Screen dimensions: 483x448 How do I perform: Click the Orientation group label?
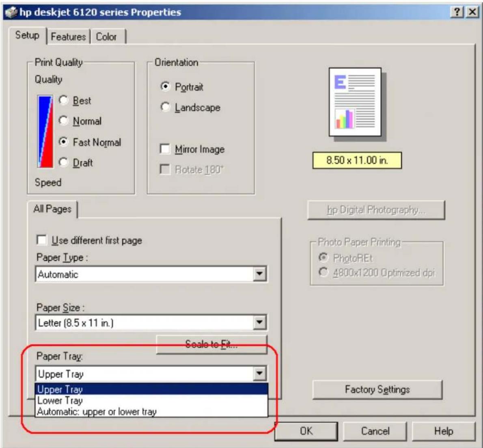coord(176,62)
